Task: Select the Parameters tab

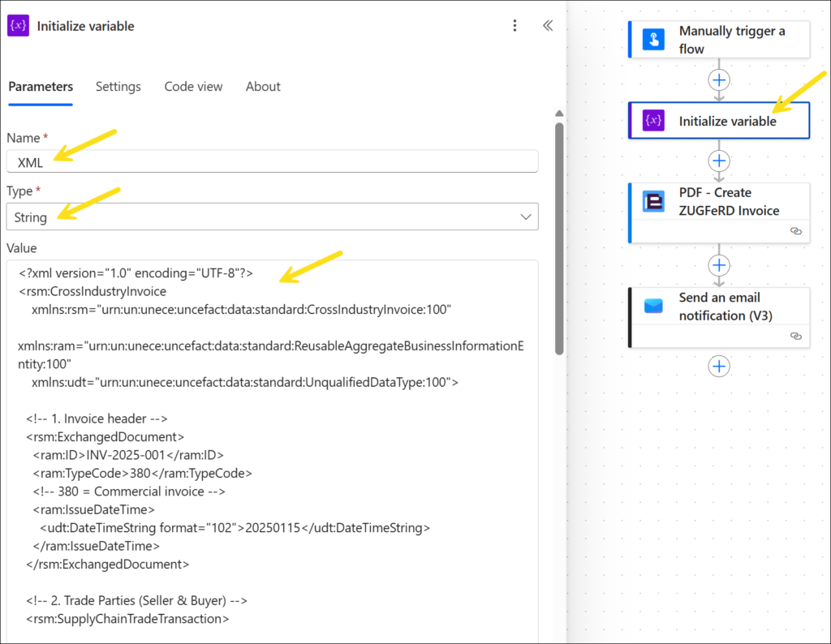Action: [41, 87]
